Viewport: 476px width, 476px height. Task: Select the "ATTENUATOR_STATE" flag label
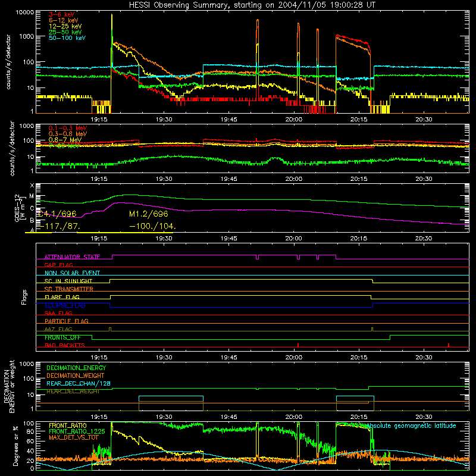[72, 257]
